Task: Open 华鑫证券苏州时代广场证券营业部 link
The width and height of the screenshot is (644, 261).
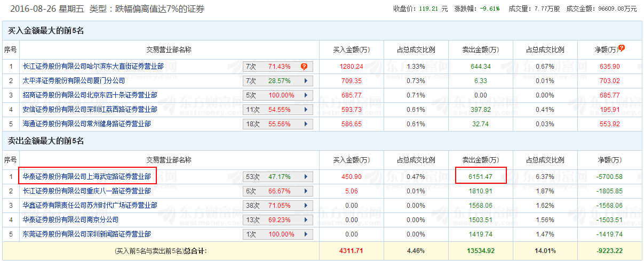Action: click(90, 206)
